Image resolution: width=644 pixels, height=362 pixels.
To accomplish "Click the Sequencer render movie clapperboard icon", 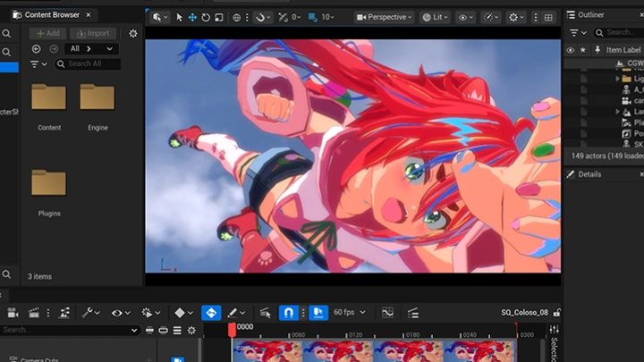I will 34,313.
